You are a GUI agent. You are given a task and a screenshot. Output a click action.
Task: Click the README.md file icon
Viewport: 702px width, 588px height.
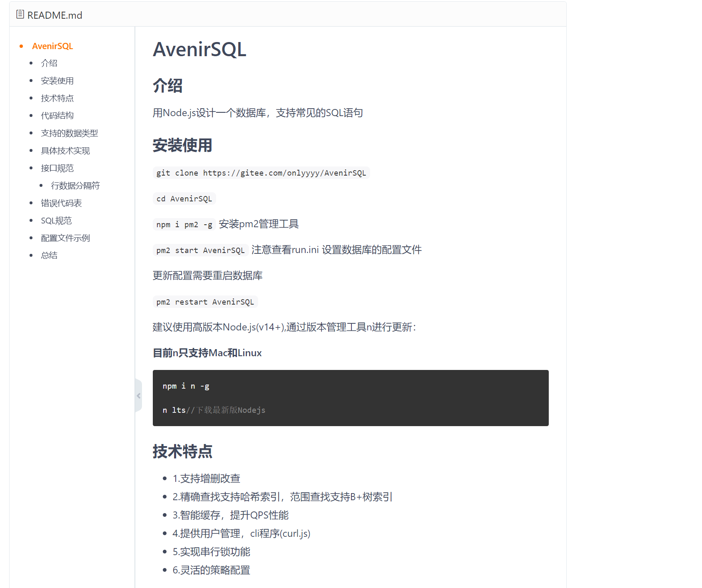(x=20, y=15)
